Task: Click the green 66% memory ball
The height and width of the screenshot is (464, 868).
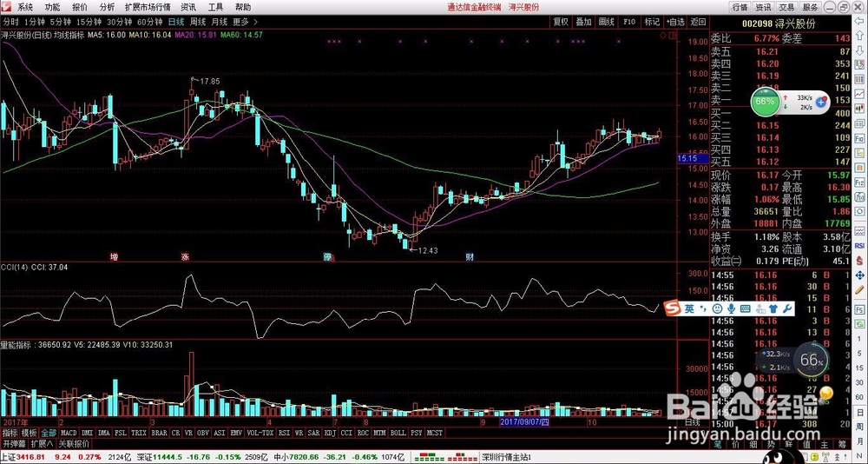Action: [x=765, y=102]
